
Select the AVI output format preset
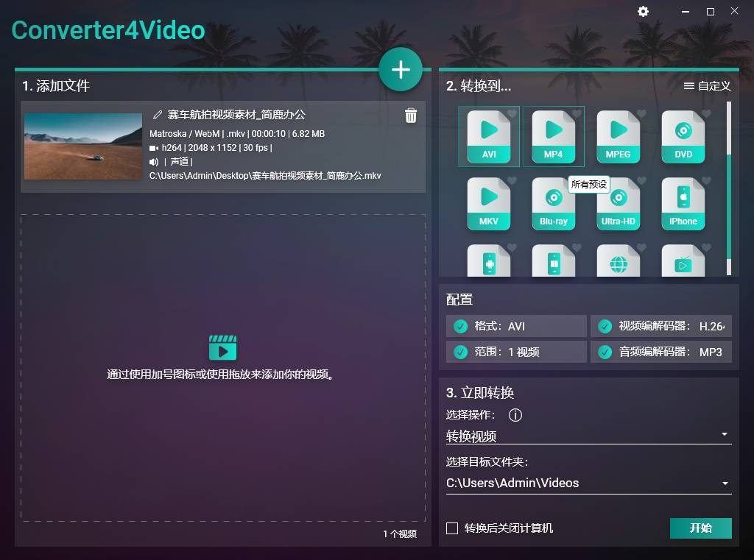point(488,136)
